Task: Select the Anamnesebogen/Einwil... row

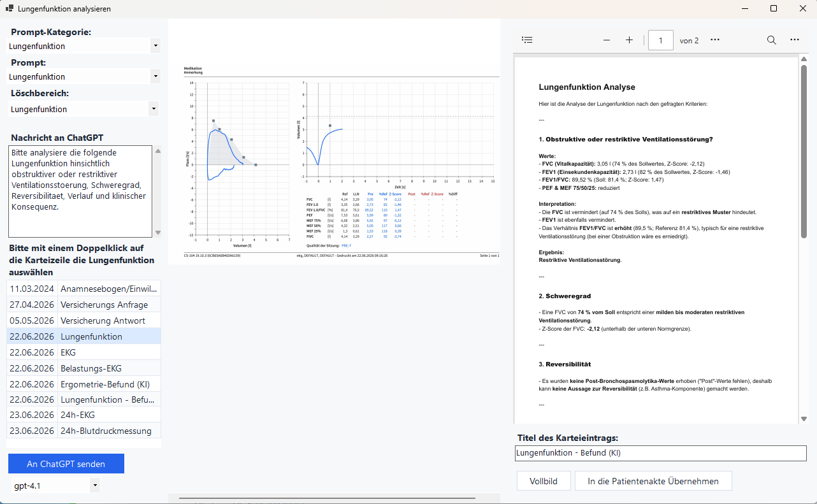Action: coord(83,289)
